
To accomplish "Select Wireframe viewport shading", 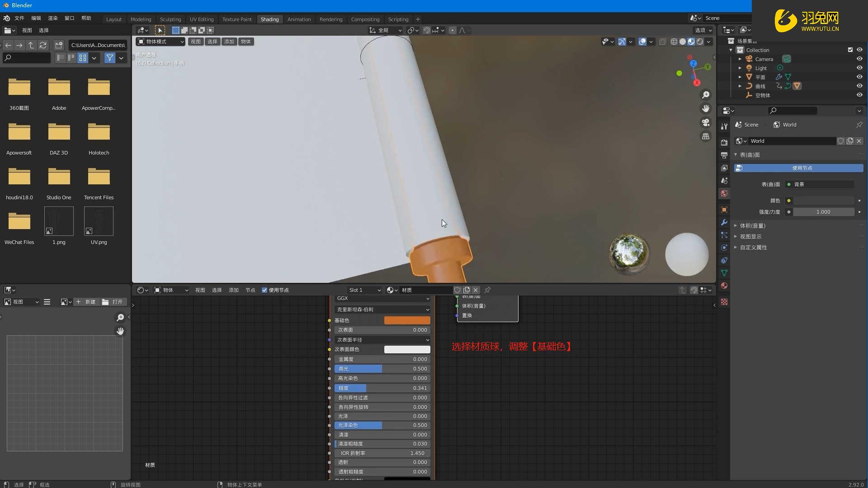I will tap(674, 42).
